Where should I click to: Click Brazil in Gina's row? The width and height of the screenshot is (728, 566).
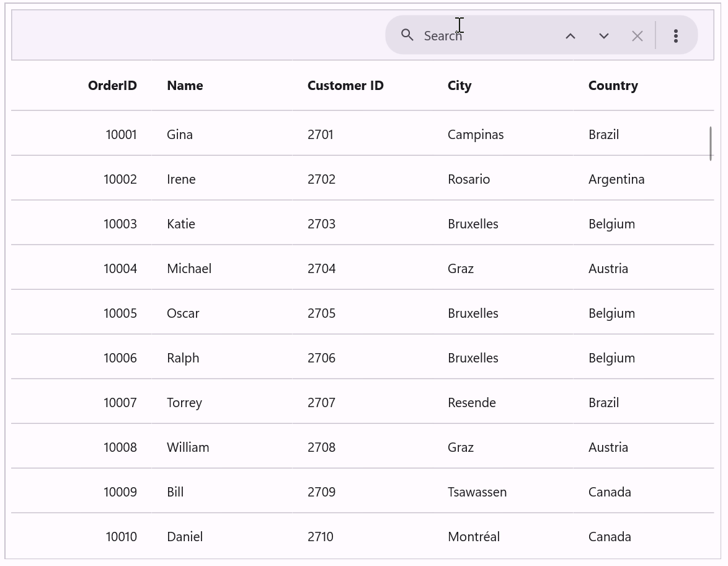(603, 135)
